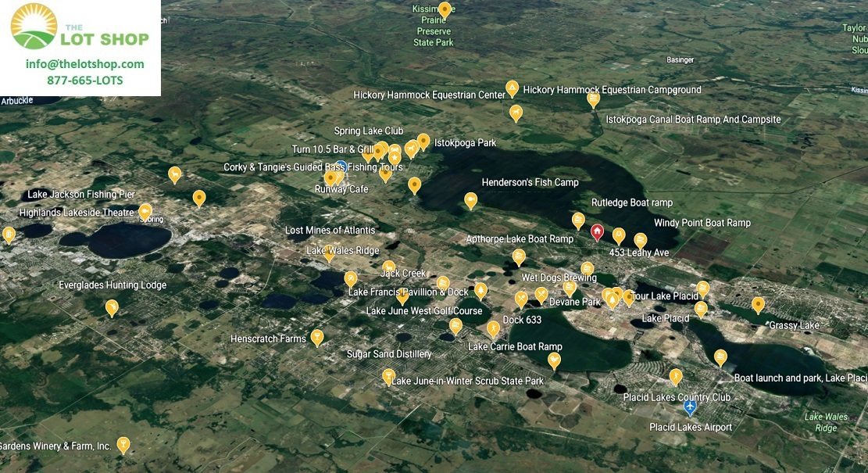Select the Grassy Lake map pin
868x473 pixels.
(x=758, y=304)
